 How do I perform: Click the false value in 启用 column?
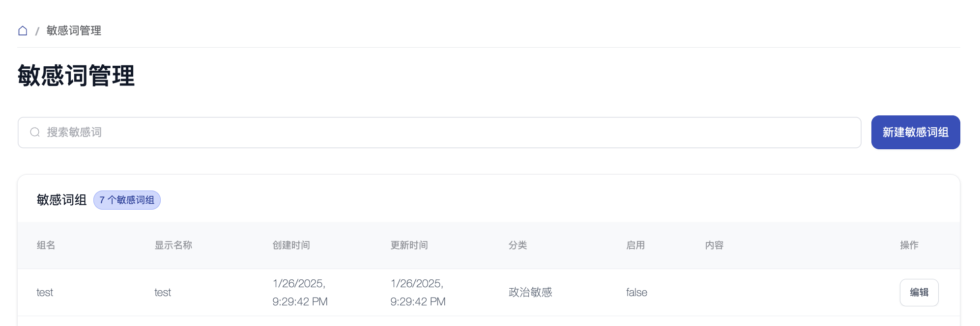pos(636,293)
